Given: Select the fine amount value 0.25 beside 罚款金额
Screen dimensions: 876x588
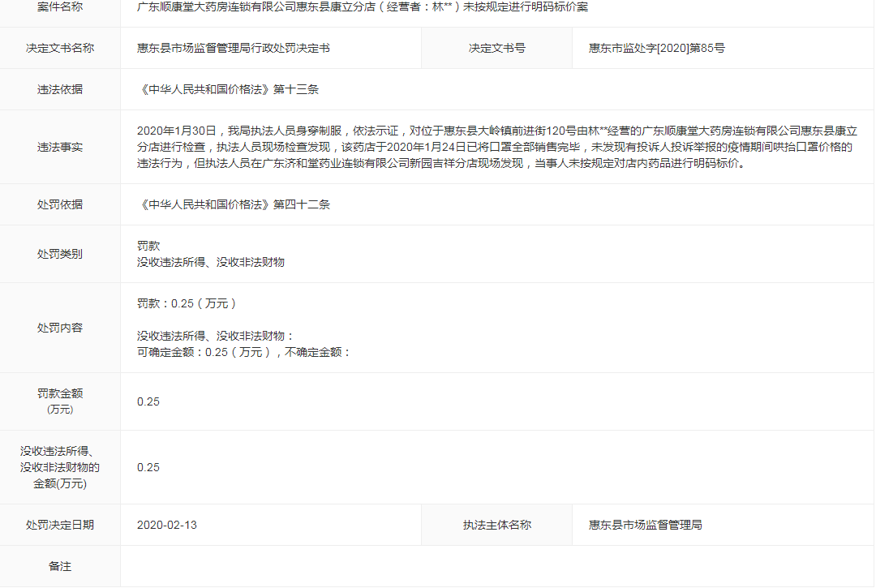Looking at the screenshot, I should coord(148,401).
